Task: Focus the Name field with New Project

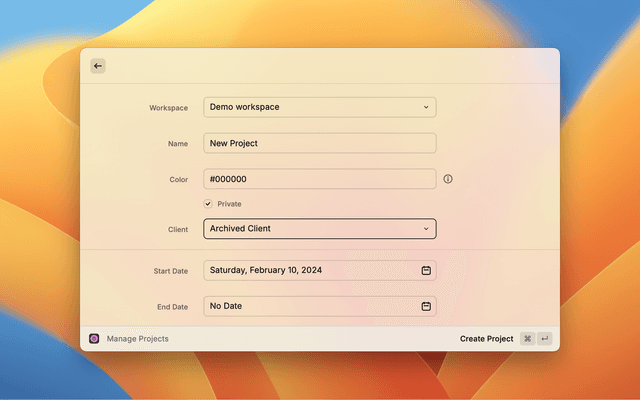Action: tap(319, 143)
